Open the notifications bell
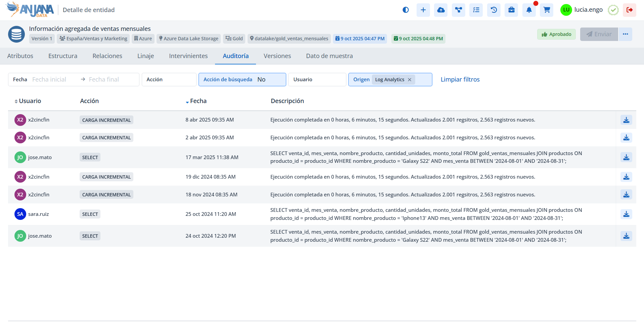644x330 pixels. 529,10
